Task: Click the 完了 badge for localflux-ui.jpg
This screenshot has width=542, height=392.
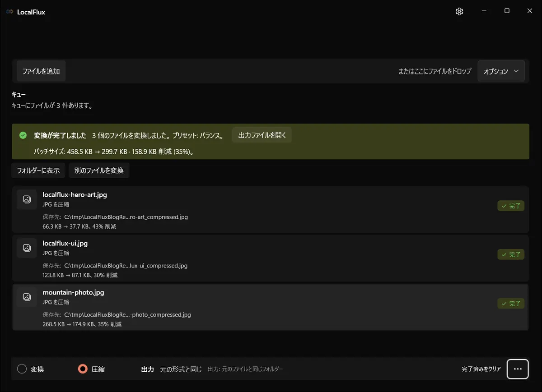Action: [511, 254]
